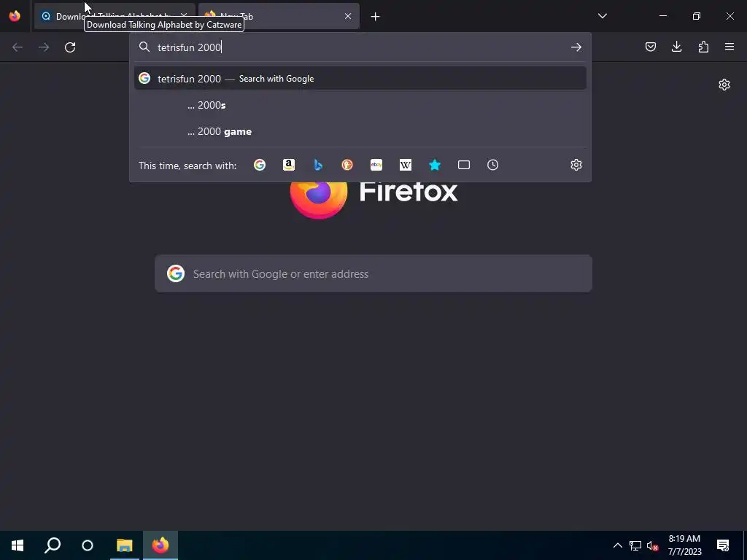Click the Firefox taskbar icon

click(x=160, y=545)
